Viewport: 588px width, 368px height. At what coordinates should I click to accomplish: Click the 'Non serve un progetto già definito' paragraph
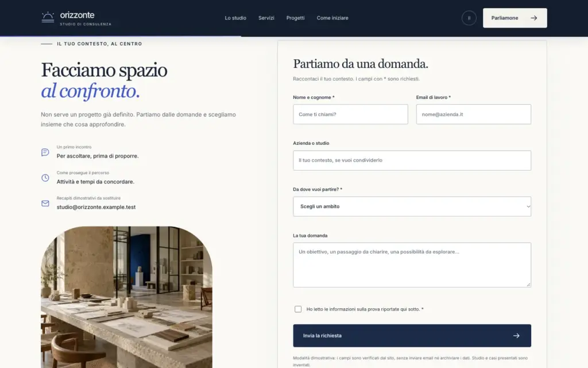[x=138, y=120]
